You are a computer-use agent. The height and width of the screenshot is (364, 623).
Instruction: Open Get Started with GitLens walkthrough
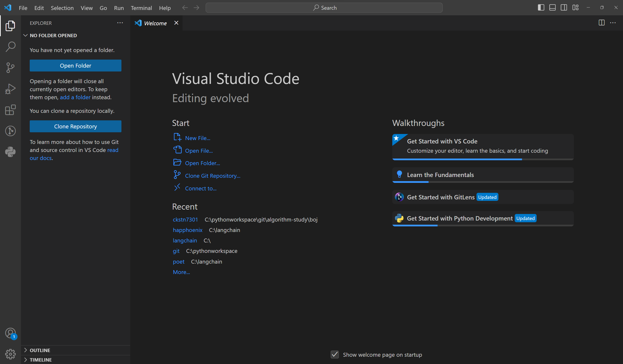pyautogui.click(x=483, y=197)
